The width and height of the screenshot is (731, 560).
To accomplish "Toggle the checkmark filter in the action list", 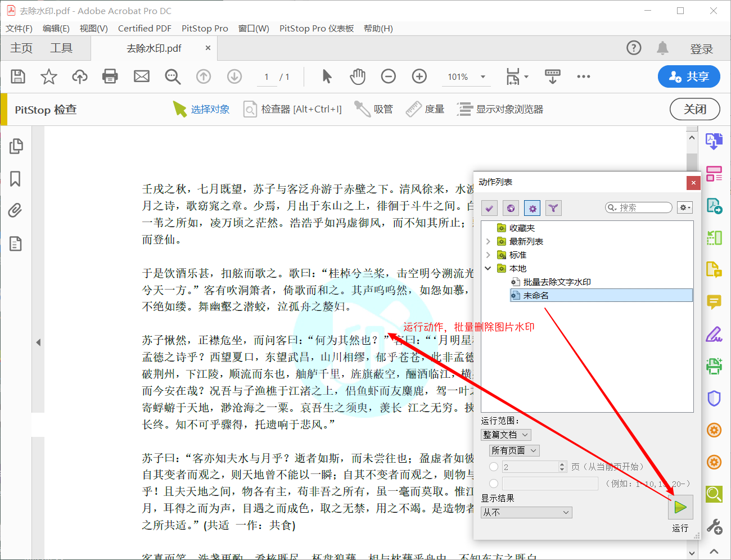I will (489, 208).
